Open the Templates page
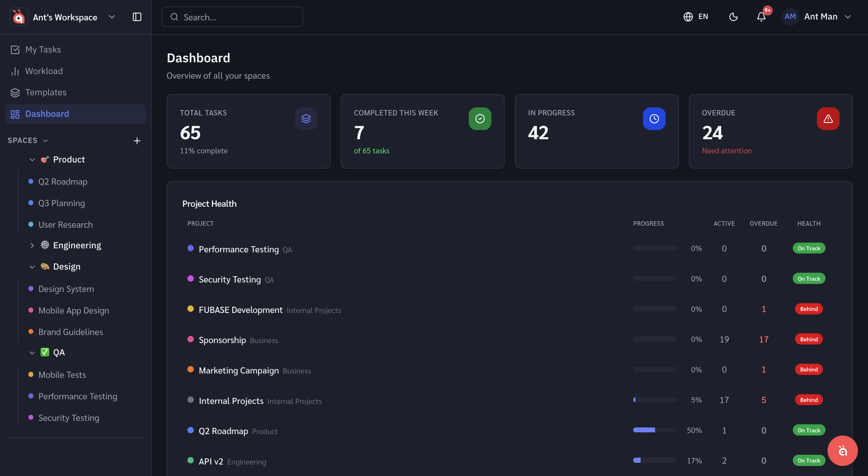This screenshot has height=476, width=868. tap(75, 92)
